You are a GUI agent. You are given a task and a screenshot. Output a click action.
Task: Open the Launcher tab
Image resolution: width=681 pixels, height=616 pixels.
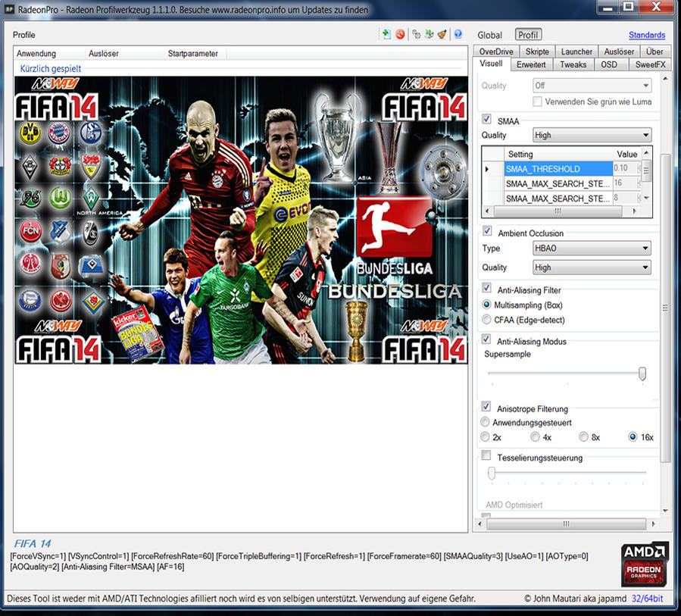pos(576,52)
